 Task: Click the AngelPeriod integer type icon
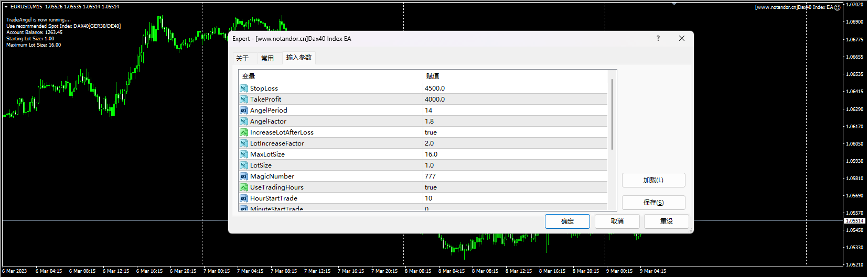[243, 110]
